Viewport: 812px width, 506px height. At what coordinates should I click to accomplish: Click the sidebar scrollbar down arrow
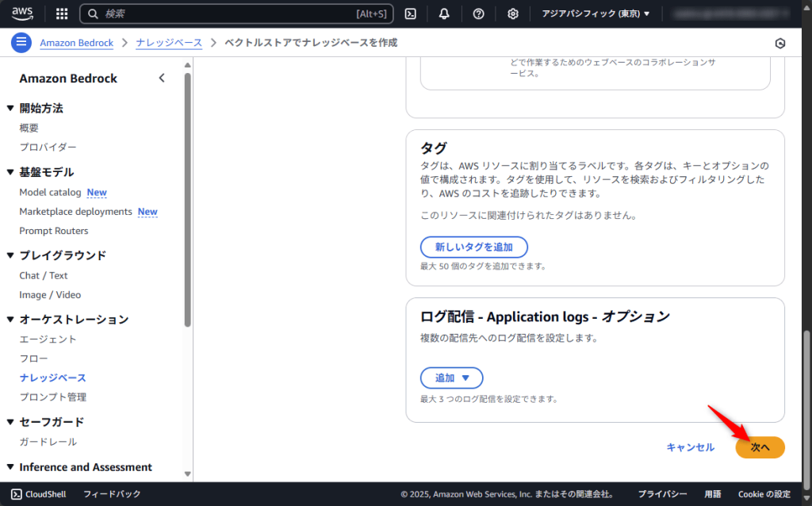coord(187,474)
